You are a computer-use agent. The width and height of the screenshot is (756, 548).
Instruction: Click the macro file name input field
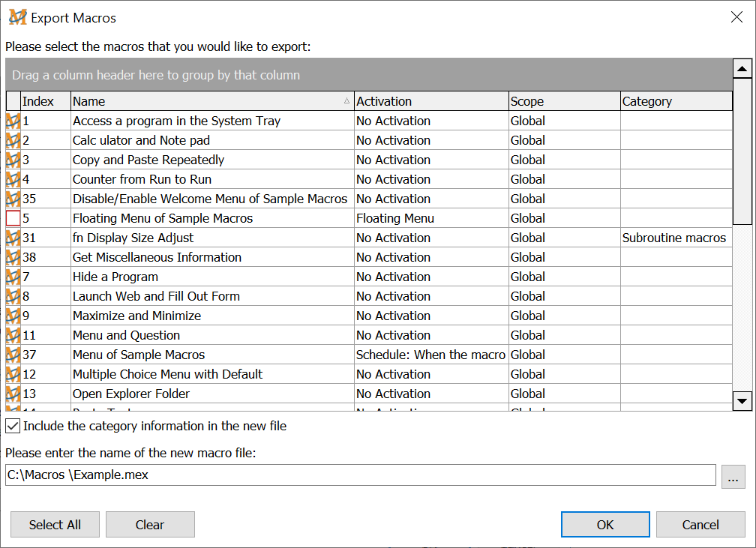tap(360, 475)
